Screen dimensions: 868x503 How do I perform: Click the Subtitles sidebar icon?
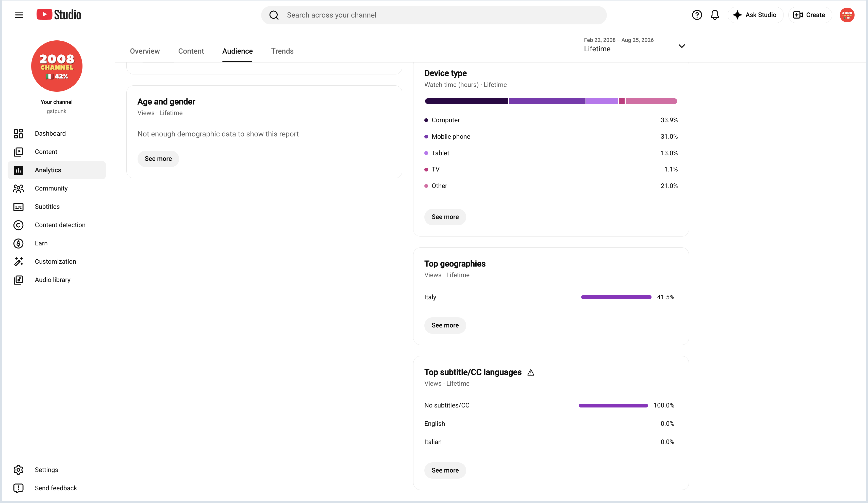coord(18,207)
